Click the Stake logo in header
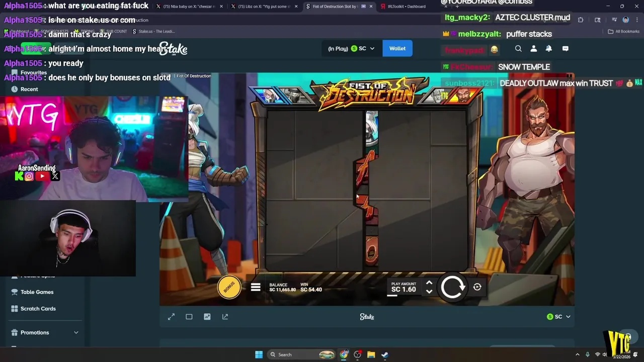 pos(173,49)
